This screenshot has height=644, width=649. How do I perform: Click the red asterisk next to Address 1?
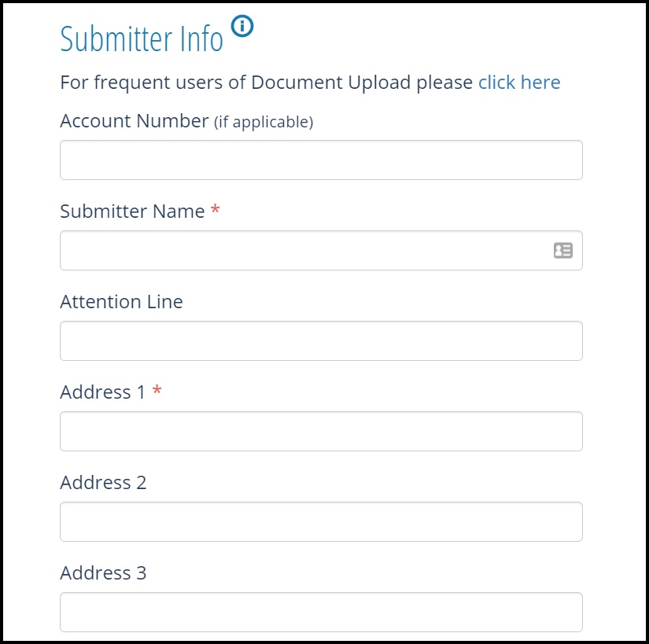coord(157,391)
